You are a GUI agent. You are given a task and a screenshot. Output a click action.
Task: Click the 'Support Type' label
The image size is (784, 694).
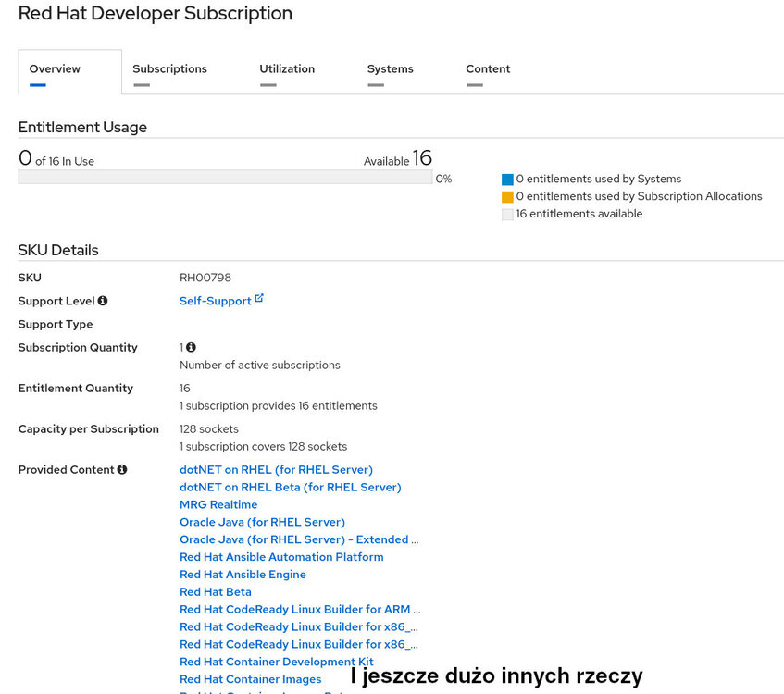click(x=56, y=324)
